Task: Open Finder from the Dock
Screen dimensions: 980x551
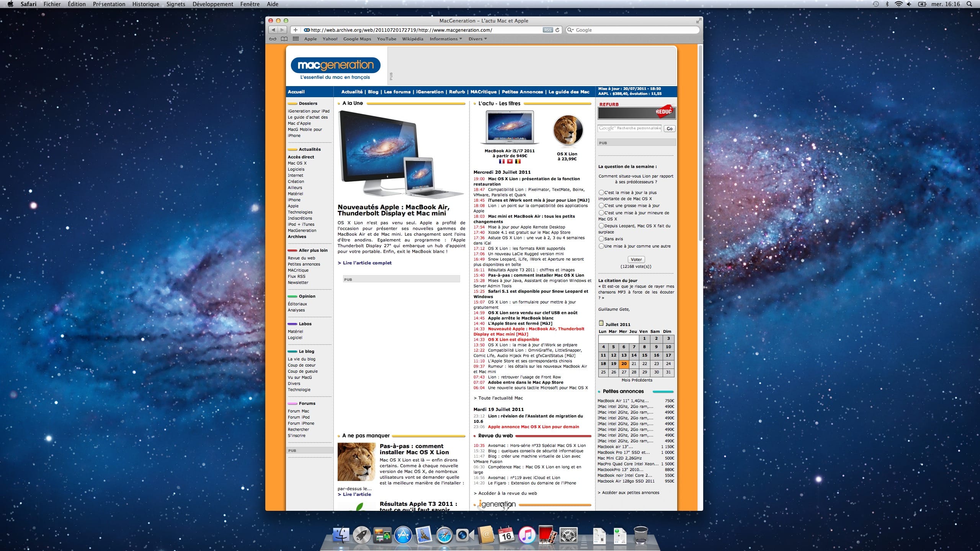Action: (x=341, y=535)
